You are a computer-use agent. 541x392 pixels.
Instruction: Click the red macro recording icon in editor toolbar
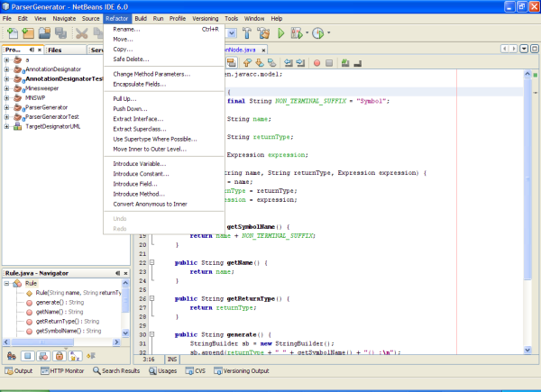coord(316,63)
